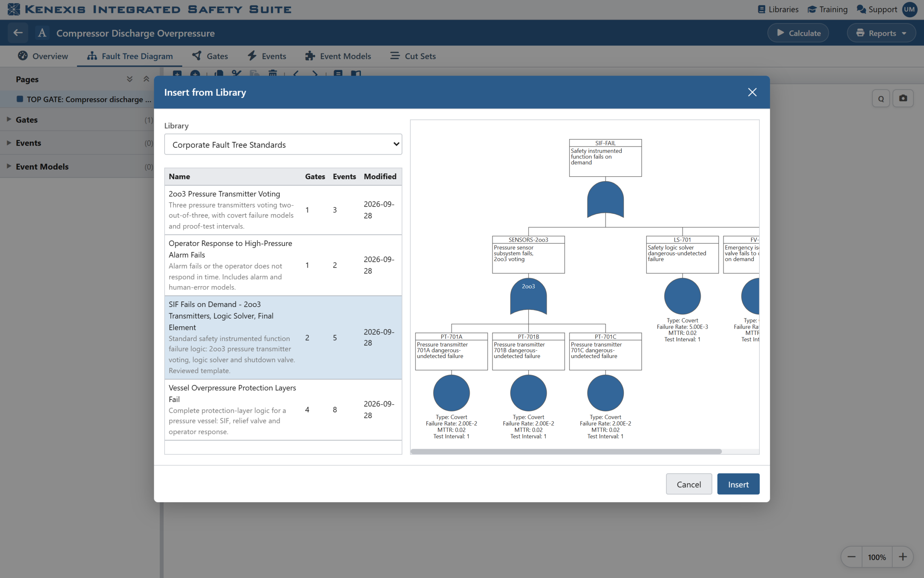The width and height of the screenshot is (924, 578).
Task: Open the Library selection dropdown
Action: coord(283,144)
